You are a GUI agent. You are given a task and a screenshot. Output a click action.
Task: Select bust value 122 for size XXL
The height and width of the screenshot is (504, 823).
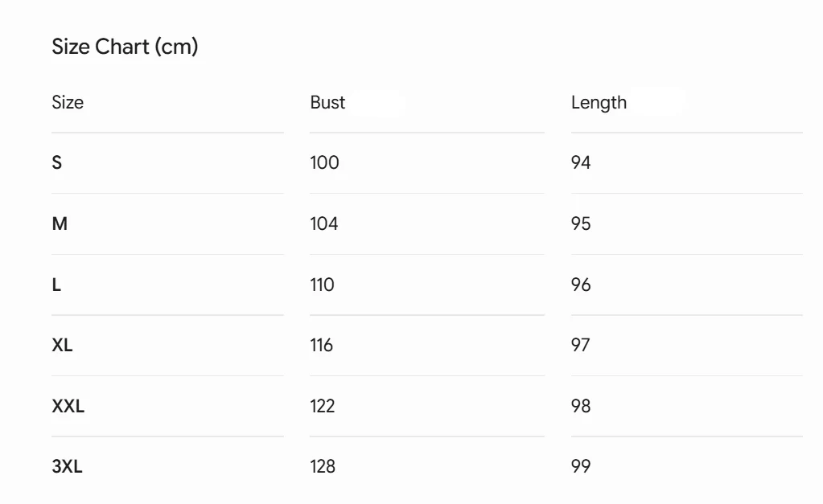[323, 406]
